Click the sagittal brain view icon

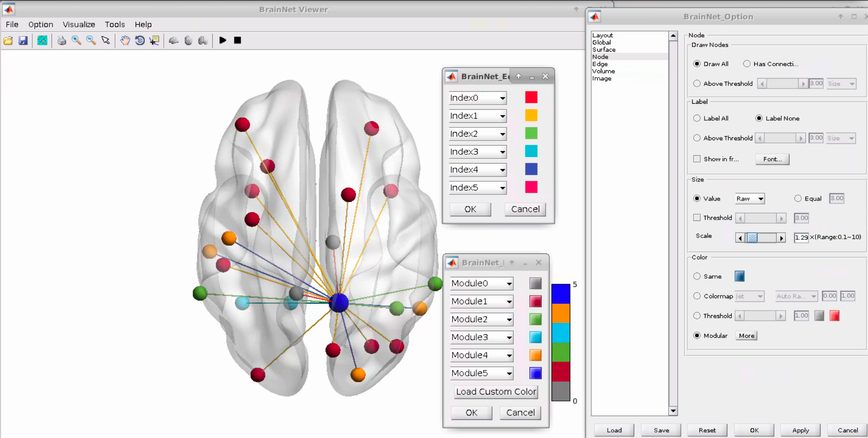coord(174,41)
